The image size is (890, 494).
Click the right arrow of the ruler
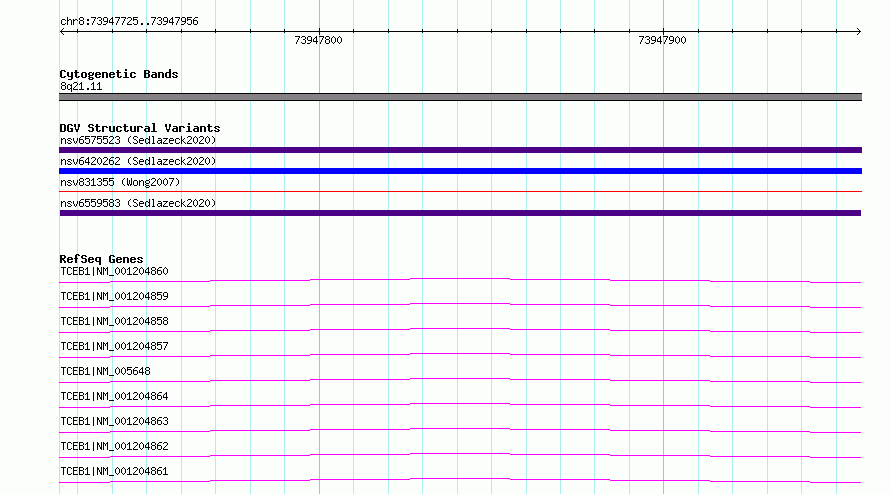[859, 31]
